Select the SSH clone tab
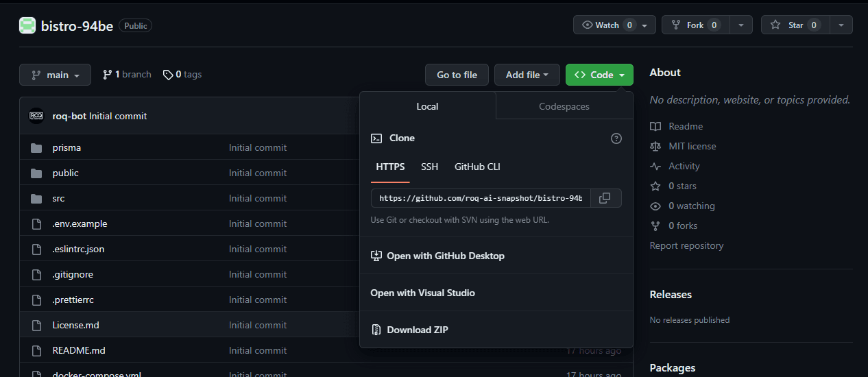This screenshot has height=377, width=868. tap(429, 167)
